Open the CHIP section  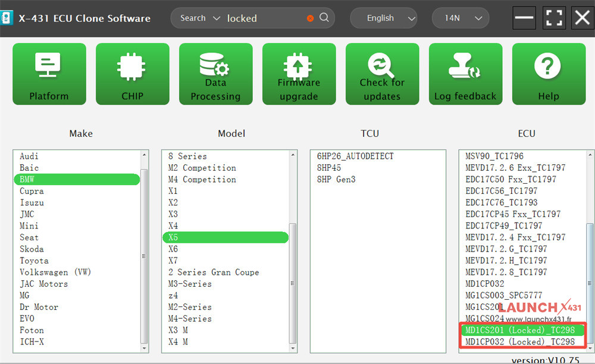(x=133, y=74)
